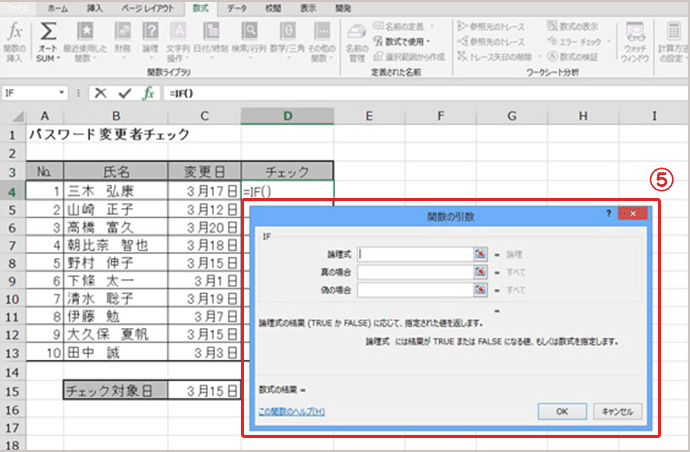Open この関数のヘルプ(H) link
The width and height of the screenshot is (690, 452).
pyautogui.click(x=292, y=412)
